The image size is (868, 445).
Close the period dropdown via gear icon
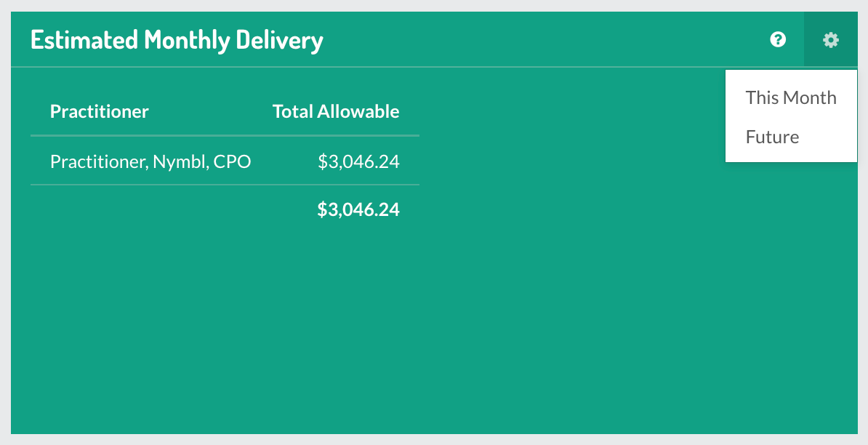(x=830, y=40)
